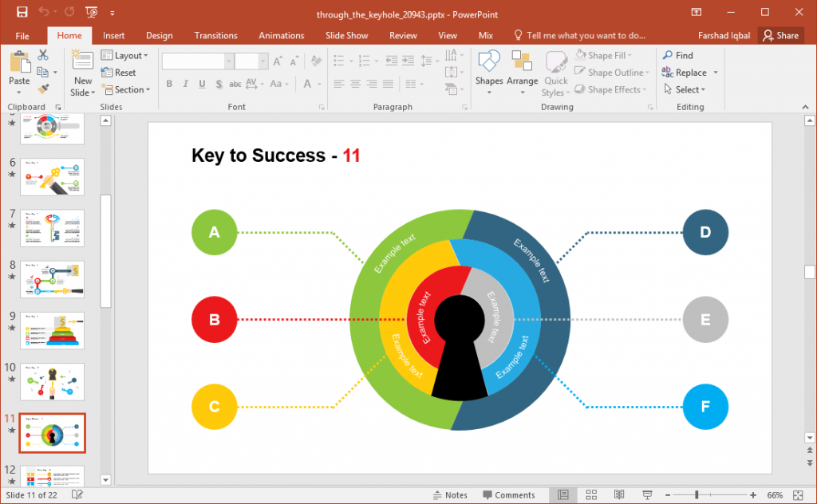Select slide 7 thumbnail in the pane
This screenshot has width=817, height=504.
point(52,229)
